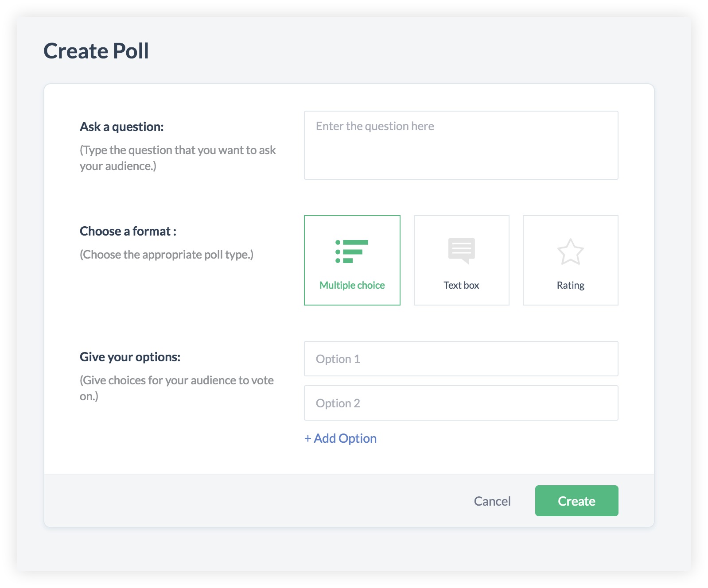Click the Create Poll heading
The height and width of the screenshot is (588, 708).
point(96,51)
